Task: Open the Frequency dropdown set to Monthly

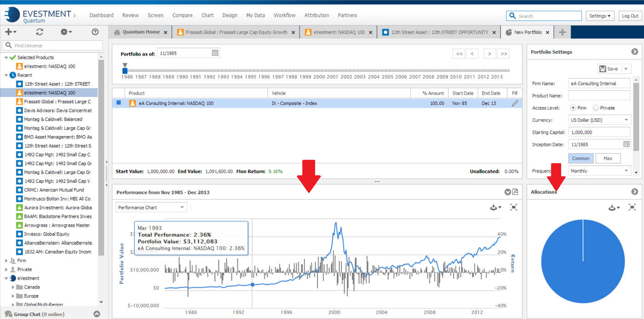Action: [599, 171]
